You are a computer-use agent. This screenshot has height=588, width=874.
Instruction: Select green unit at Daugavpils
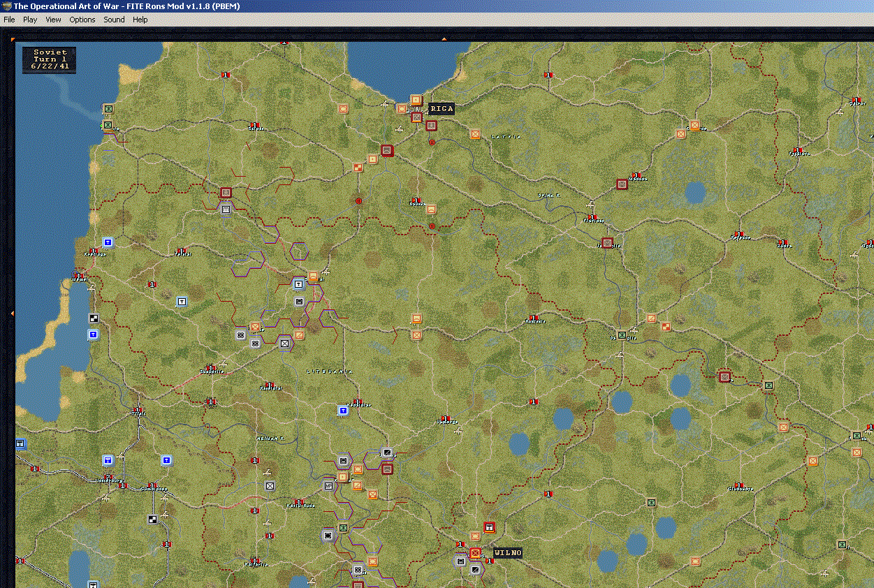coord(621,335)
